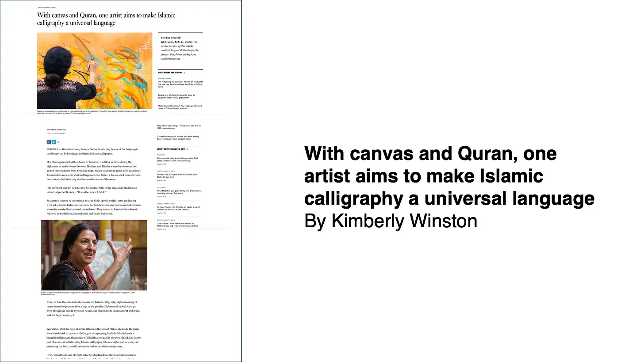Open the Entertainment & Arts category label above headline
The image size is (644, 362).
pos(47,8)
